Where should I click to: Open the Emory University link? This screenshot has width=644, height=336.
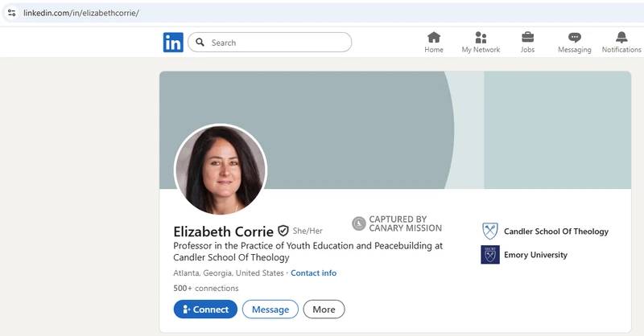tap(535, 255)
